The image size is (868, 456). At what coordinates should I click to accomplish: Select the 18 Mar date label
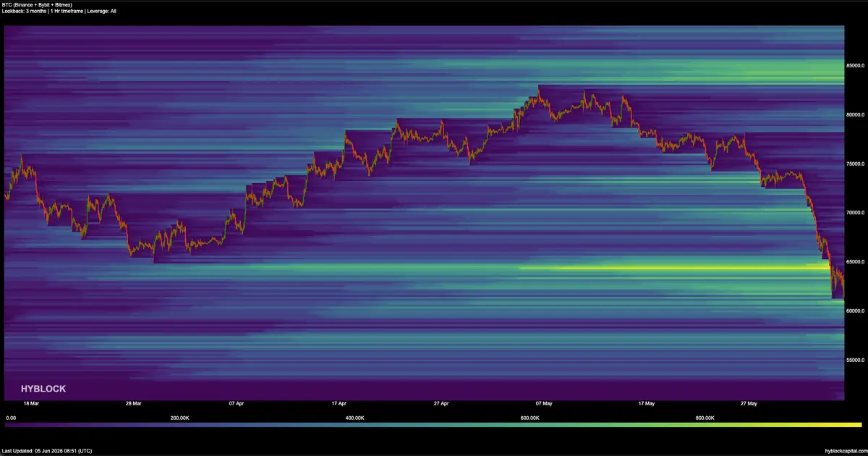pyautogui.click(x=30, y=403)
